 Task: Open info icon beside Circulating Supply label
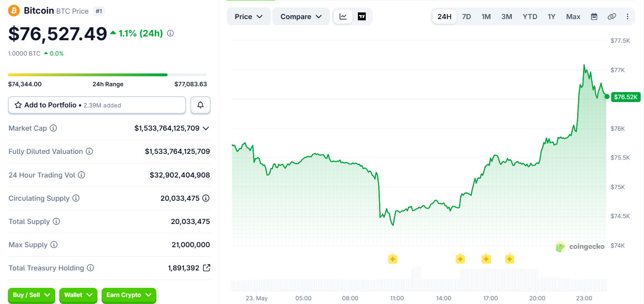76,198
